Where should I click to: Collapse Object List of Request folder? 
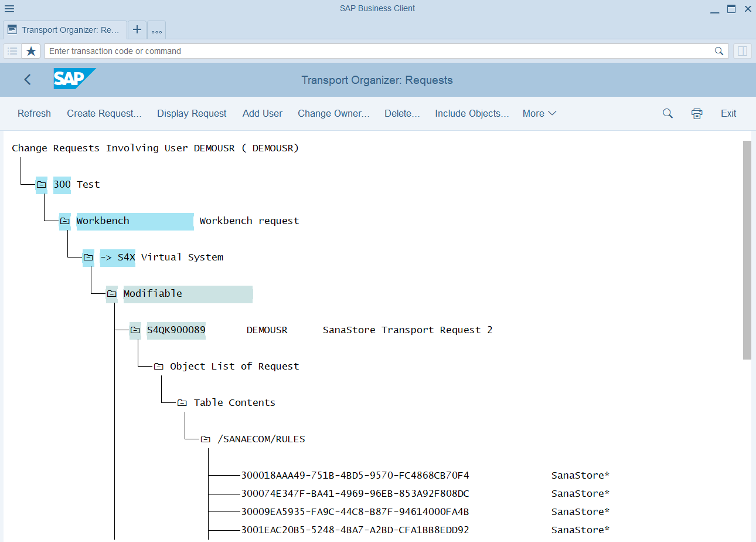[x=158, y=367]
